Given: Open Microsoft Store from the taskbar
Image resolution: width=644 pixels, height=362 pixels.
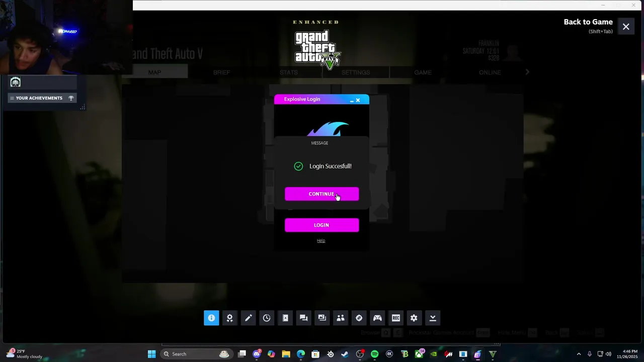Looking at the screenshot, I should tap(315, 354).
